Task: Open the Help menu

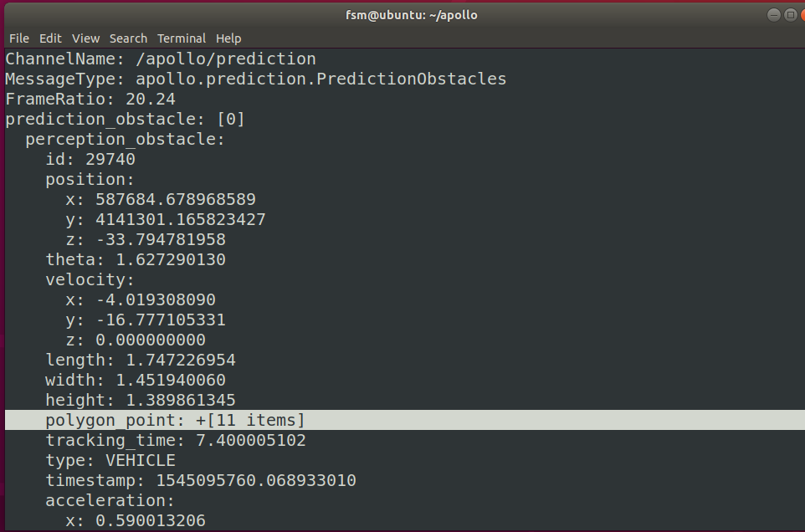Action: (228, 38)
